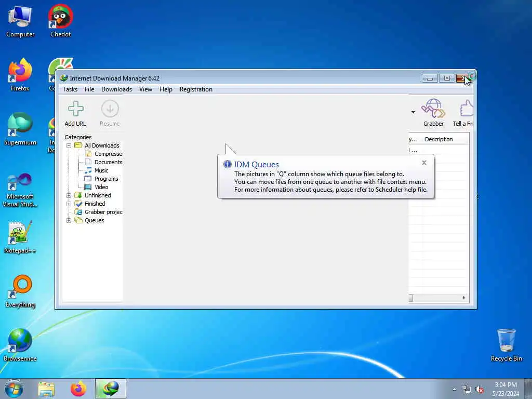Select the Microsoft Visual Studio desktop shortcut
This screenshot has height=399, width=532.
(20, 190)
